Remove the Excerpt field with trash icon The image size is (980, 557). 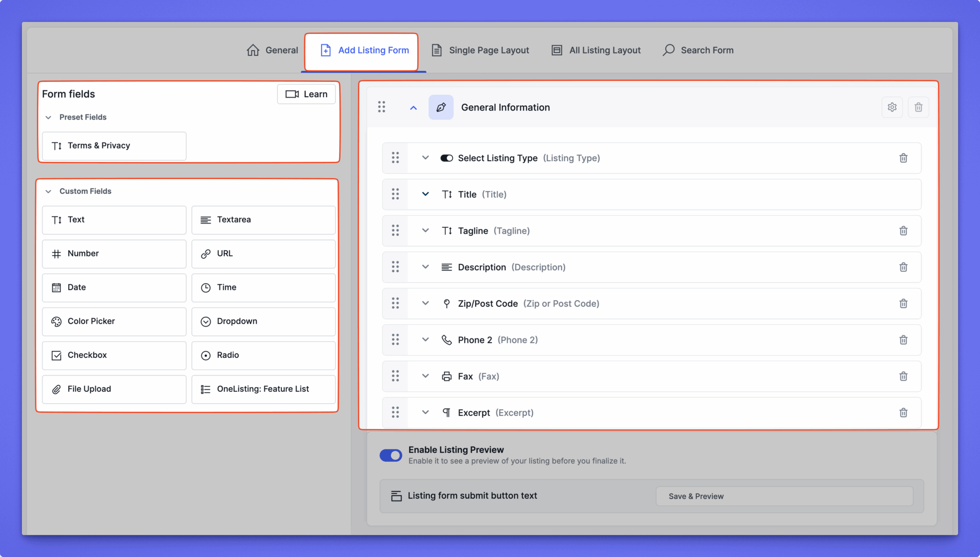tap(903, 412)
